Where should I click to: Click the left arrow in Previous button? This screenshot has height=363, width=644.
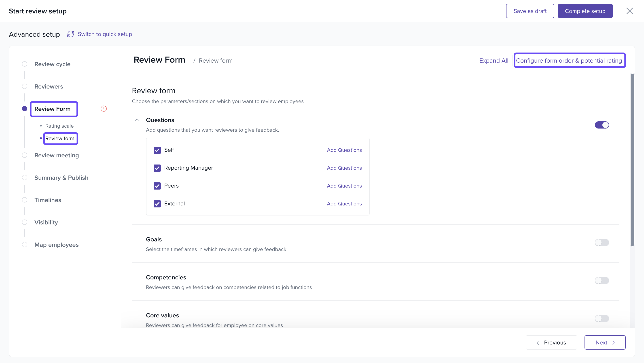[538, 342]
